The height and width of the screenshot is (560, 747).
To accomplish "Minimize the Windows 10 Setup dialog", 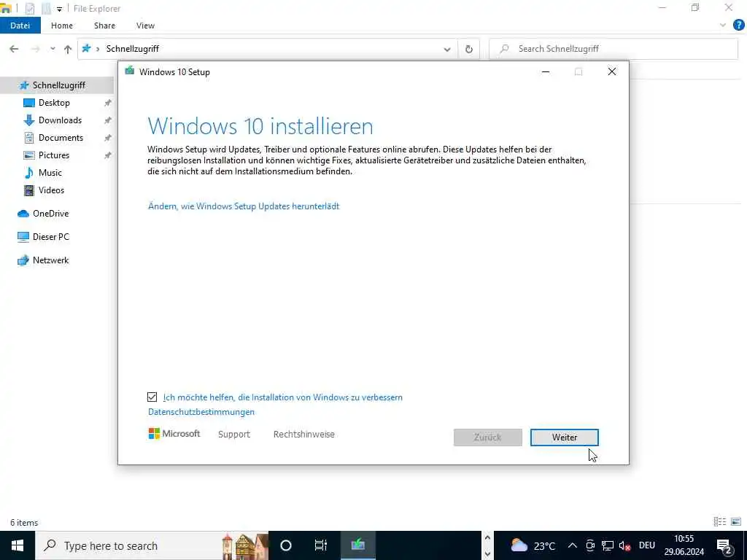I will [546, 72].
